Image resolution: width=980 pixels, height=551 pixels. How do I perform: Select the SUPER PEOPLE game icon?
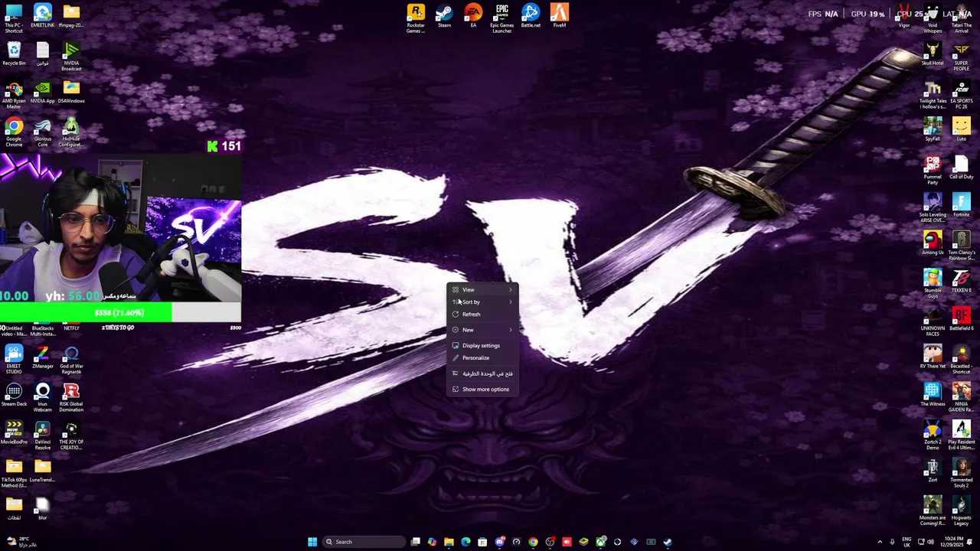[x=962, y=57]
